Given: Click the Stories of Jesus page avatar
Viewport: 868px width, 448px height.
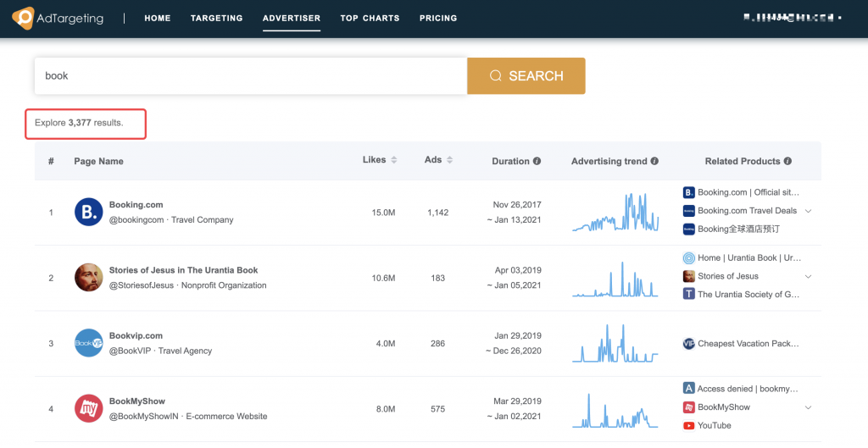Looking at the screenshot, I should pos(88,278).
